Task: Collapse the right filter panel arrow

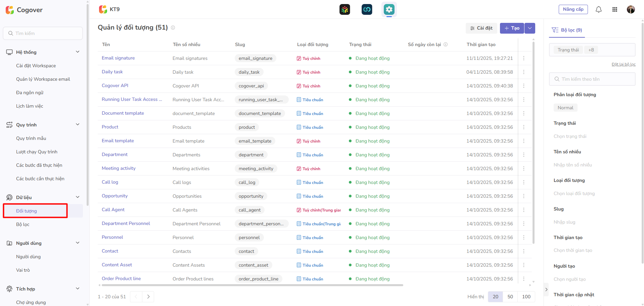Action: 546,289
